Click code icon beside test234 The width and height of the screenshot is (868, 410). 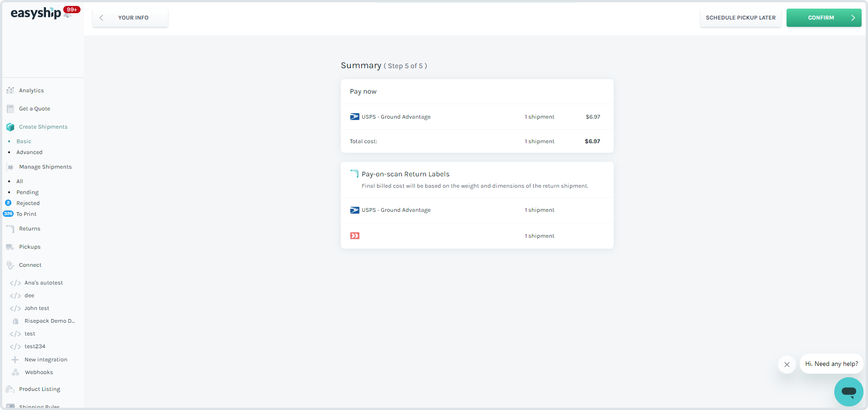pyautogui.click(x=15, y=346)
